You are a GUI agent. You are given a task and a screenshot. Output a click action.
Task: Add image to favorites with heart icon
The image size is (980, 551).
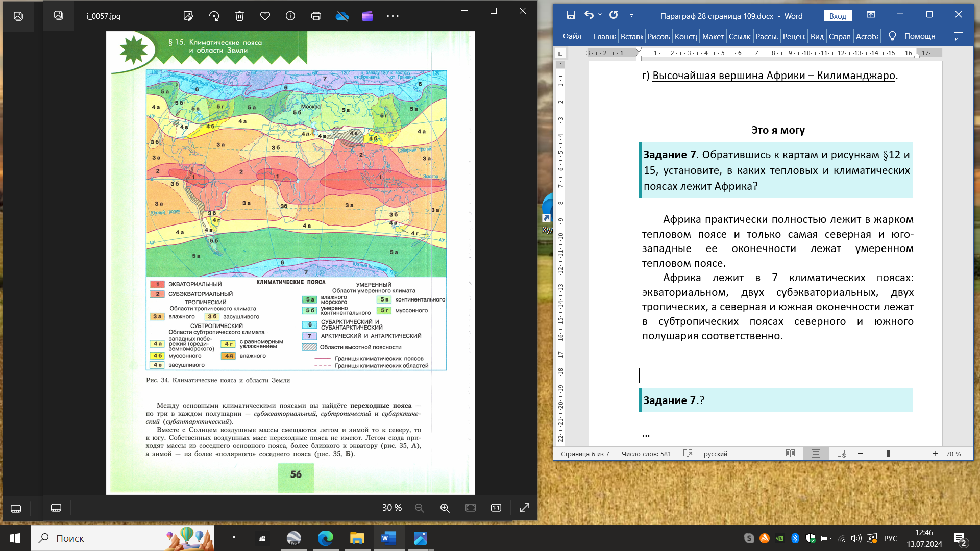(x=265, y=16)
